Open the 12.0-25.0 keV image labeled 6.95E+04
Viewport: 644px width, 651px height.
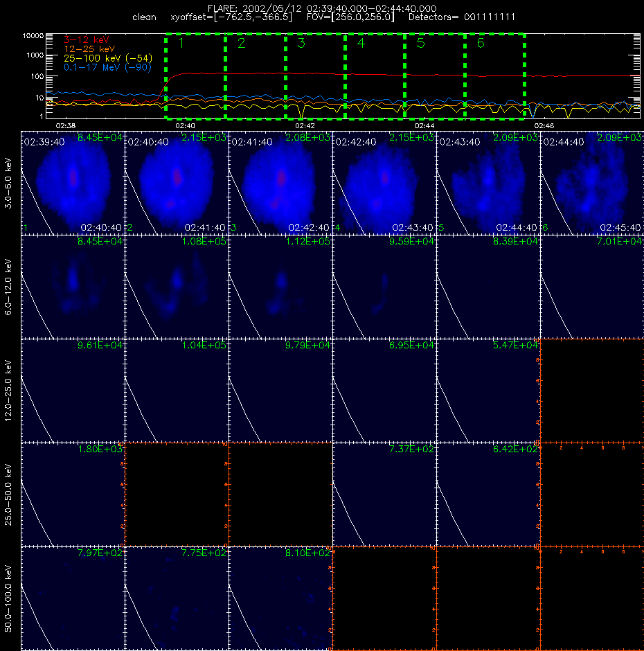tap(384, 391)
